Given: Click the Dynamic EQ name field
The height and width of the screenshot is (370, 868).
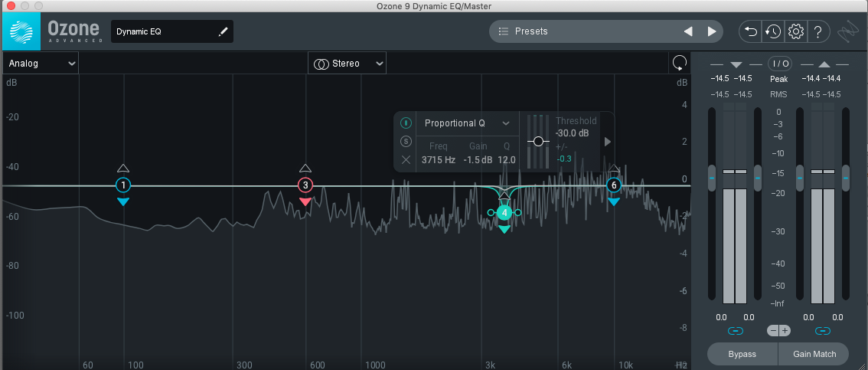Looking at the screenshot, I should pyautogui.click(x=172, y=31).
